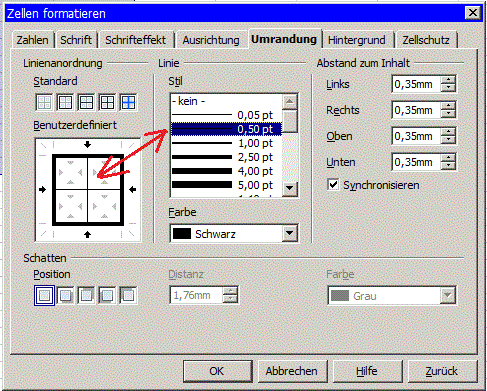
Task: Open the Ausrichtung tab
Action: [211, 40]
